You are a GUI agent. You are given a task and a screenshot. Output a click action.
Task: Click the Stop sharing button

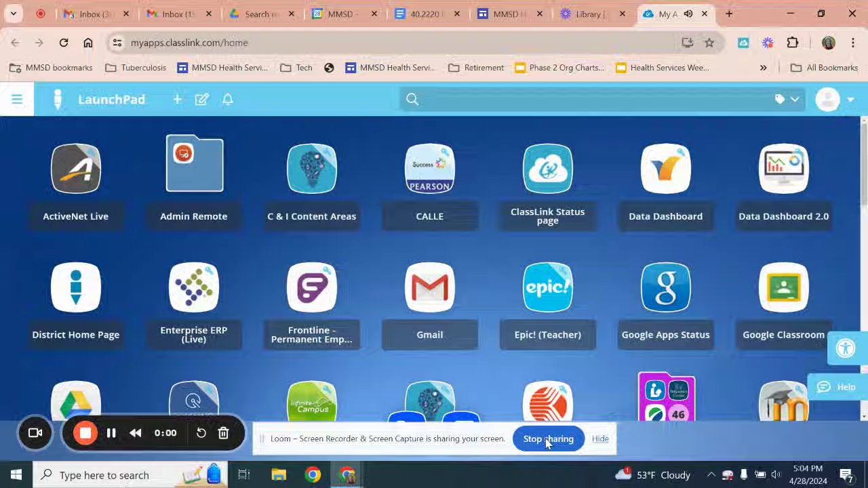pos(548,439)
